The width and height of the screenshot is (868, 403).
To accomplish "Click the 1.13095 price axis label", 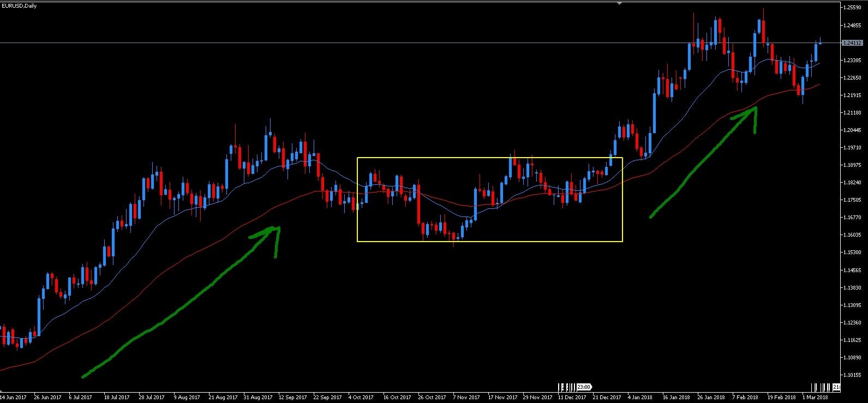I will (852, 305).
